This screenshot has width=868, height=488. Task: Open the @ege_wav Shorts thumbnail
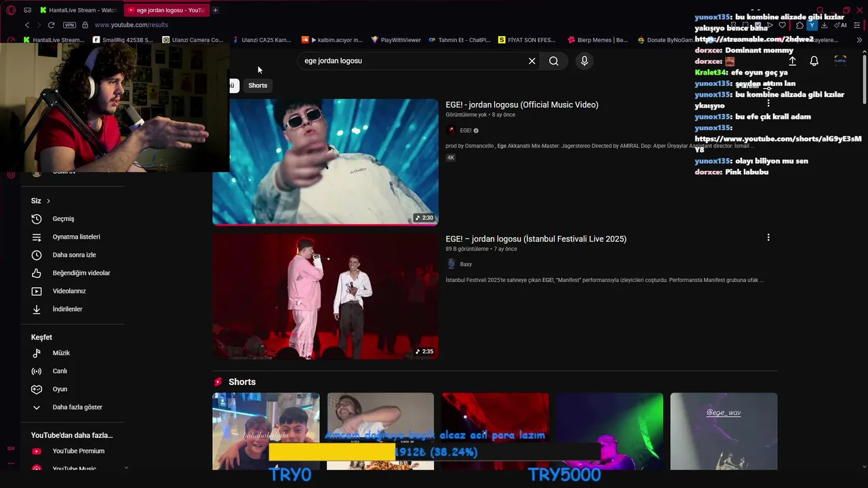(x=724, y=431)
